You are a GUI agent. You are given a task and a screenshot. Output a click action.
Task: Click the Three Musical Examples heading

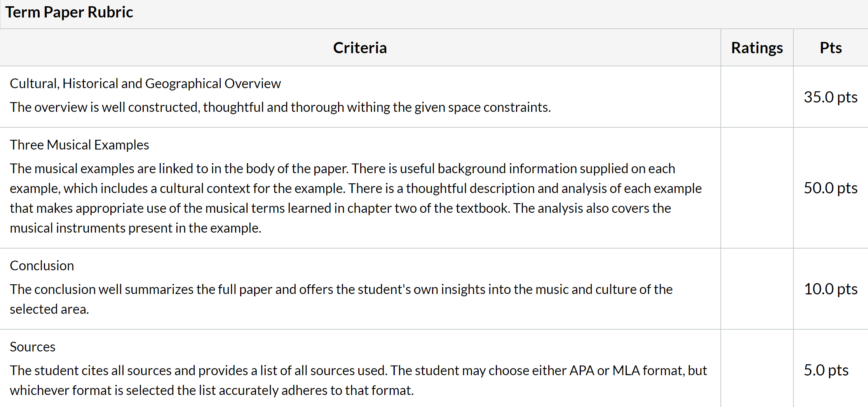pos(79,145)
